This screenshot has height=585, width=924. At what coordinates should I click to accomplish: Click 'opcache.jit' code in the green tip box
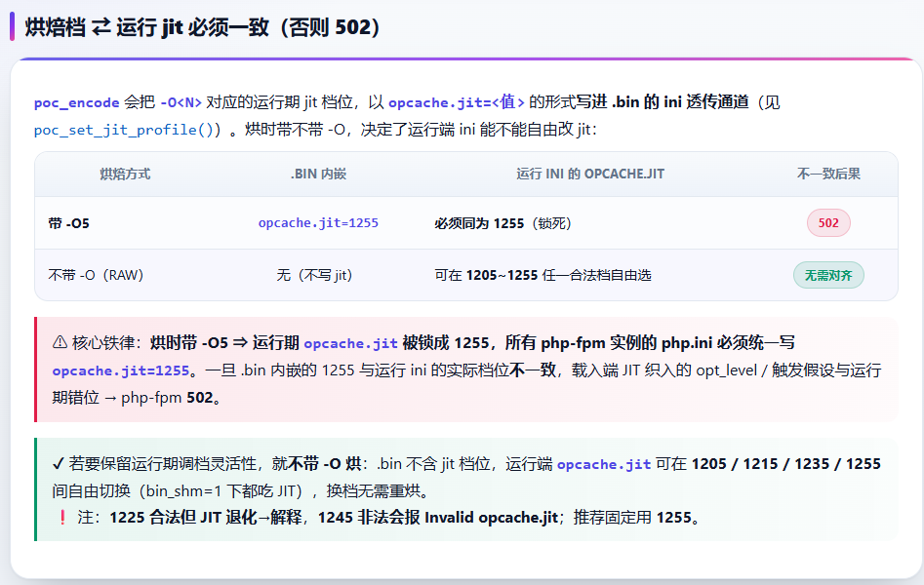pyautogui.click(x=604, y=464)
